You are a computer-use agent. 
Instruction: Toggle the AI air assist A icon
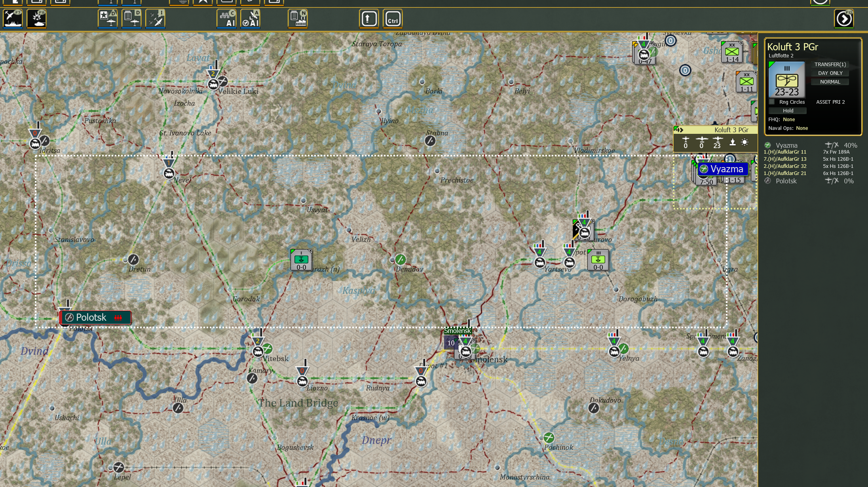(250, 19)
